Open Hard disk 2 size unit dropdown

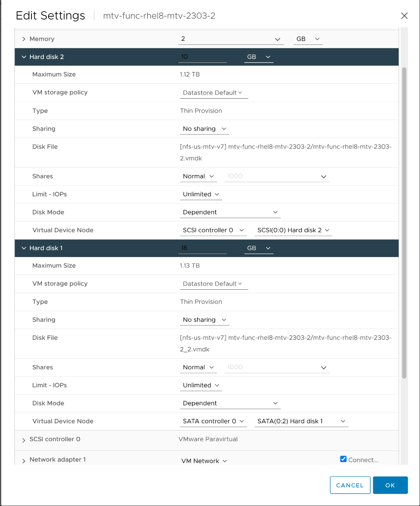(259, 57)
